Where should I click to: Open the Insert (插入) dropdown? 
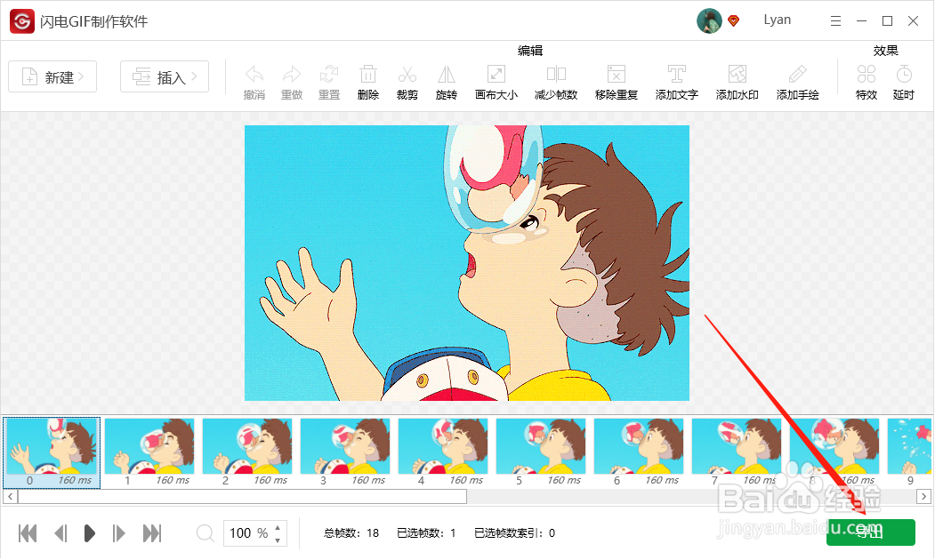165,76
